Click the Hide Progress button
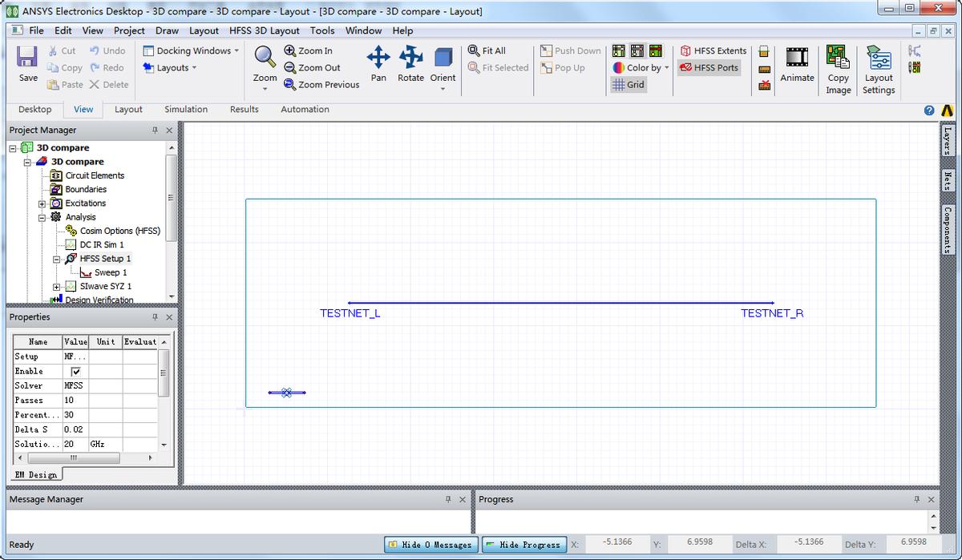The width and height of the screenshot is (962, 560). (523, 545)
